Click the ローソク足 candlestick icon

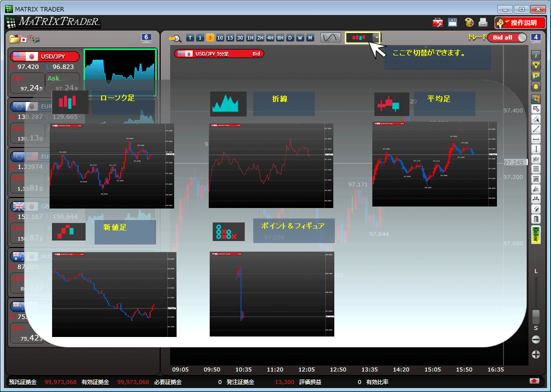click(70, 102)
